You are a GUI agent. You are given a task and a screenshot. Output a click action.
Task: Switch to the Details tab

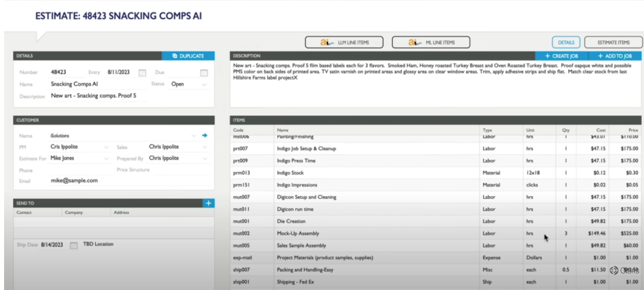click(565, 43)
